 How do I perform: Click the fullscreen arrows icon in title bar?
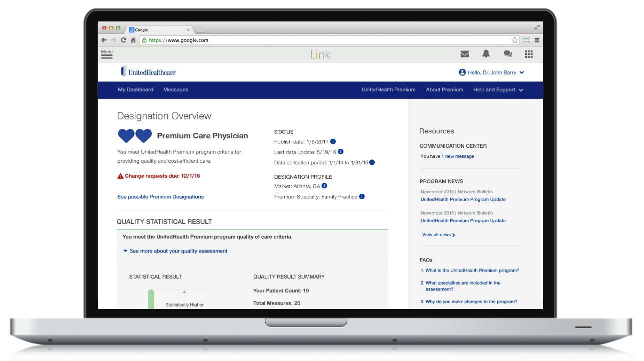pos(537,27)
